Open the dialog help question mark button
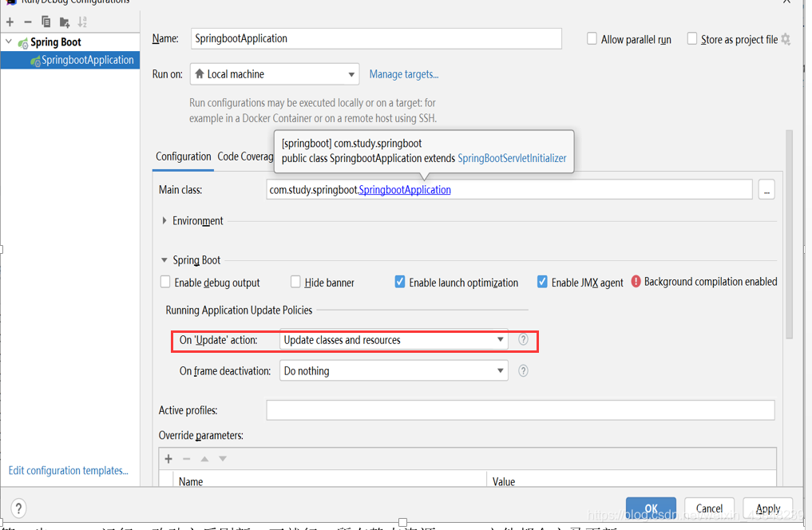Viewport: 812px width, 530px height. pos(18,508)
